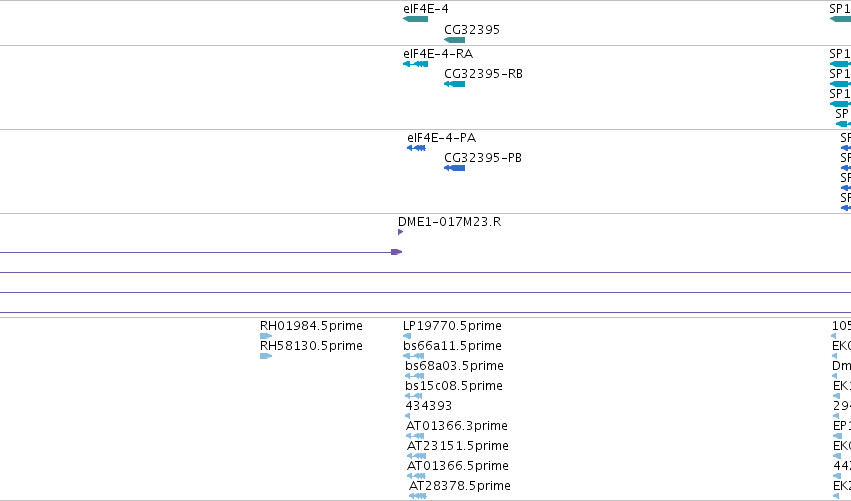
Task: Click the AT01366.3prime EST glyph
Action: click(415, 436)
